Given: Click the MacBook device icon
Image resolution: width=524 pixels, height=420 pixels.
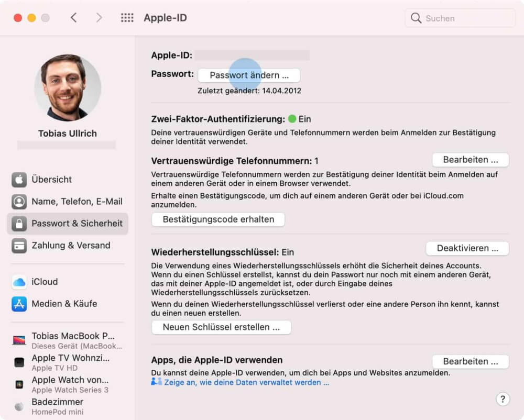Looking at the screenshot, I should pos(19,340).
